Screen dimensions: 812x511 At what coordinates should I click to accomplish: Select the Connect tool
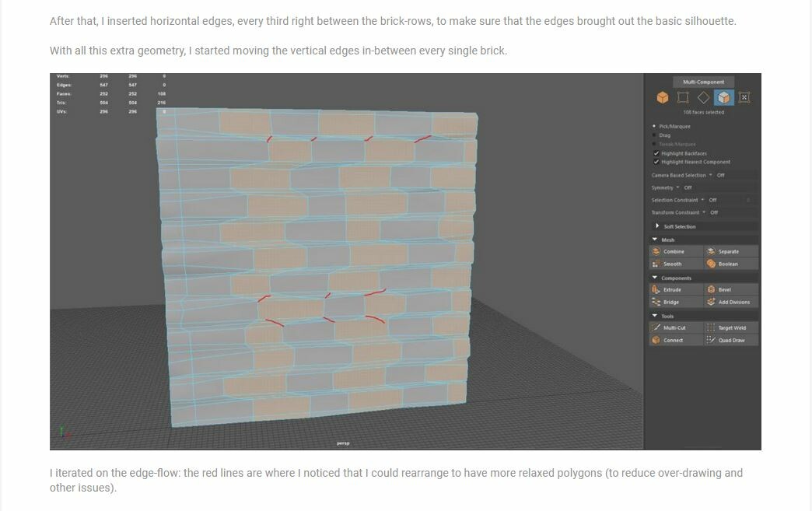coord(675,340)
